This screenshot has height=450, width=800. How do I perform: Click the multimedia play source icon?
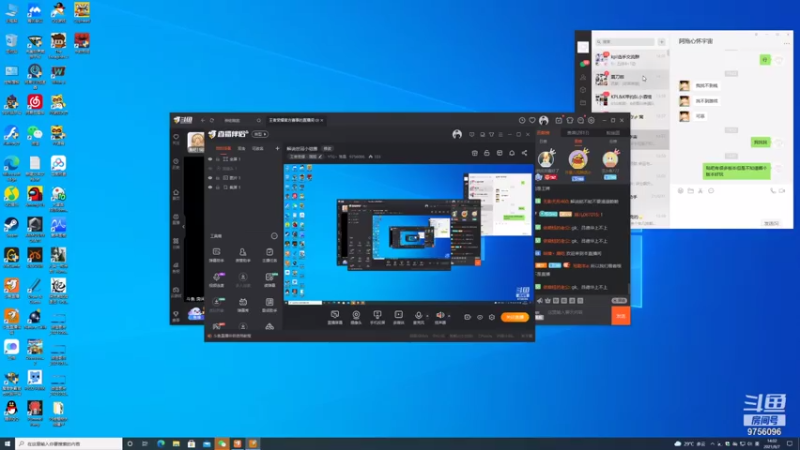[x=398, y=315]
